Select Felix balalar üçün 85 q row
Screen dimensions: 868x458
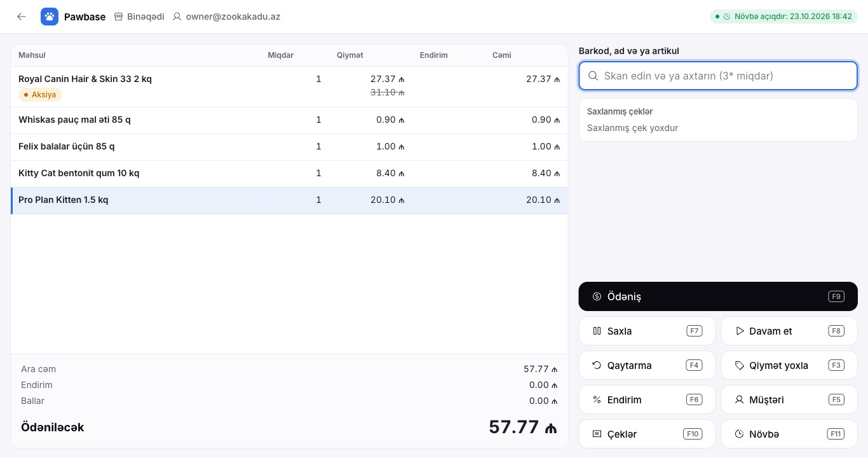tap(289, 147)
